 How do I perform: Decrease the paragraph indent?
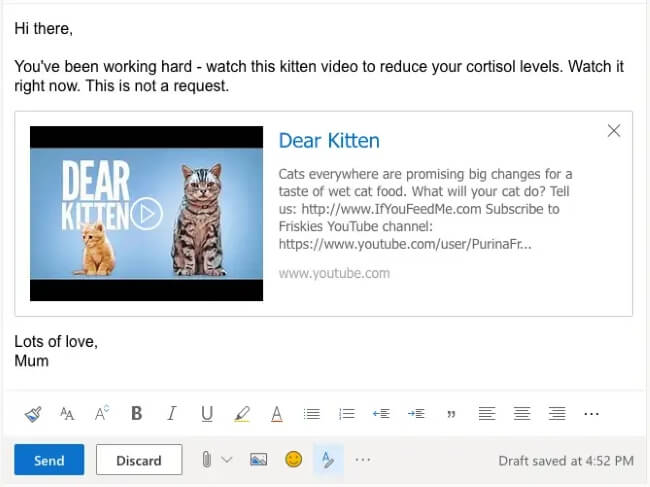(381, 414)
